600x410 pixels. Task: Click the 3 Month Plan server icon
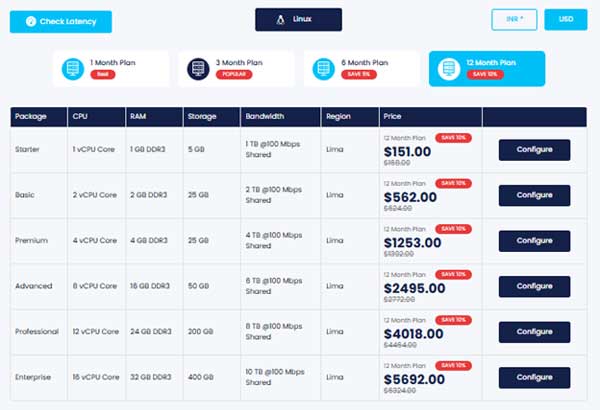click(x=197, y=68)
